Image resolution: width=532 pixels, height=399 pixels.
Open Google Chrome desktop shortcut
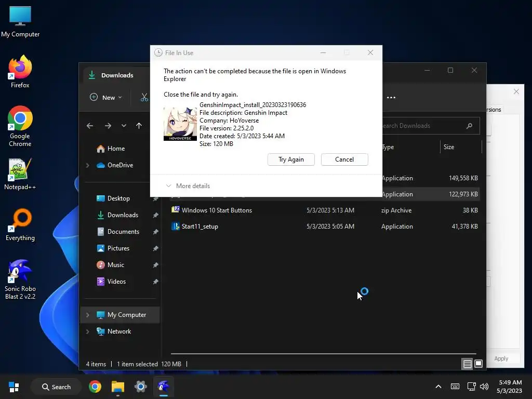coord(20,126)
